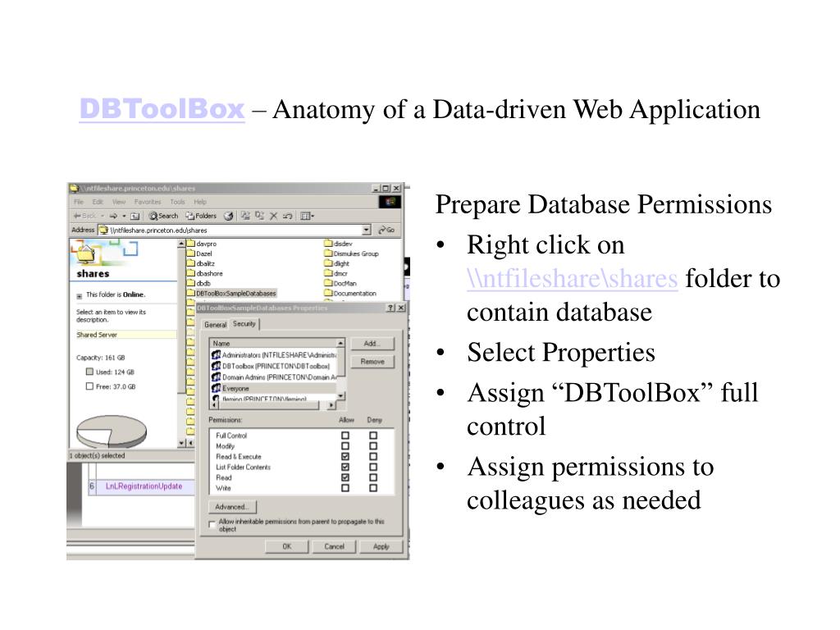Click Name list scroll-down arrow

[340, 396]
